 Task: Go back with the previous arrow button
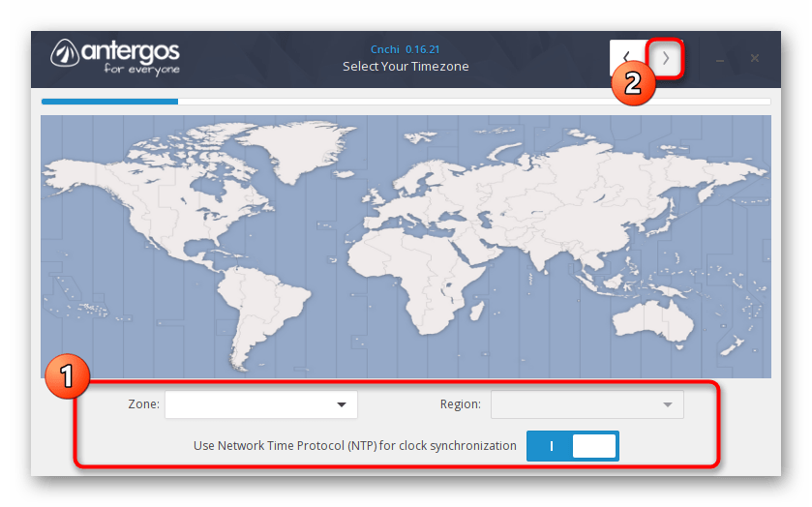tap(628, 58)
